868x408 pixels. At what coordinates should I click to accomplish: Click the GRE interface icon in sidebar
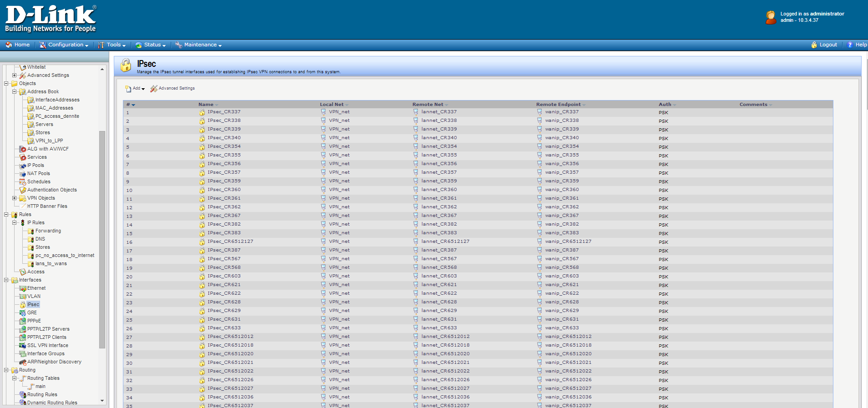click(22, 313)
